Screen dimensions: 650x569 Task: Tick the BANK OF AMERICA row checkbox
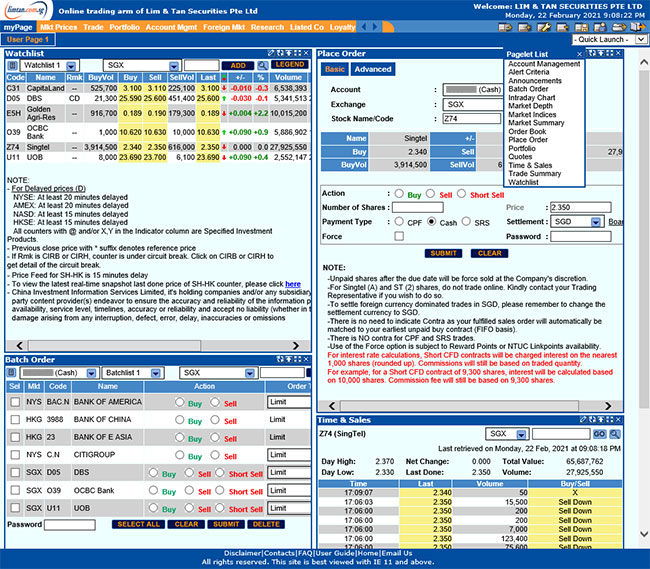point(15,402)
